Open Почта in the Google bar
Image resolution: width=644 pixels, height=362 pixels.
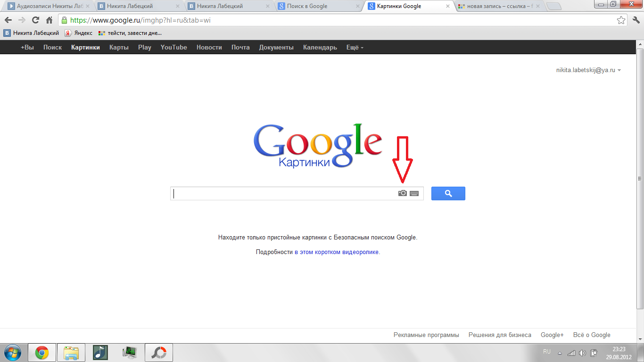pos(240,47)
